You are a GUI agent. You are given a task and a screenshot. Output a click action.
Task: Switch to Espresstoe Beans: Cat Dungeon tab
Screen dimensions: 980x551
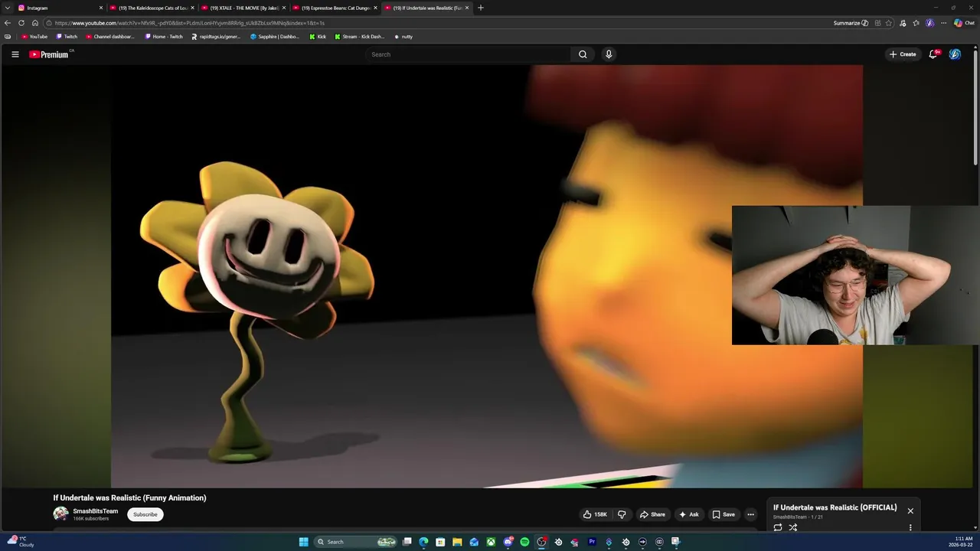tap(335, 8)
